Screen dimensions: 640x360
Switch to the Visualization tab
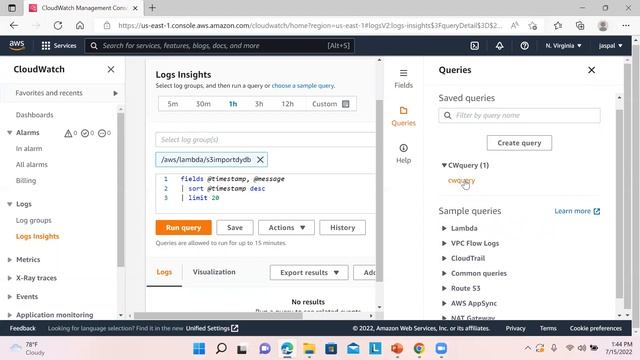[x=214, y=272]
